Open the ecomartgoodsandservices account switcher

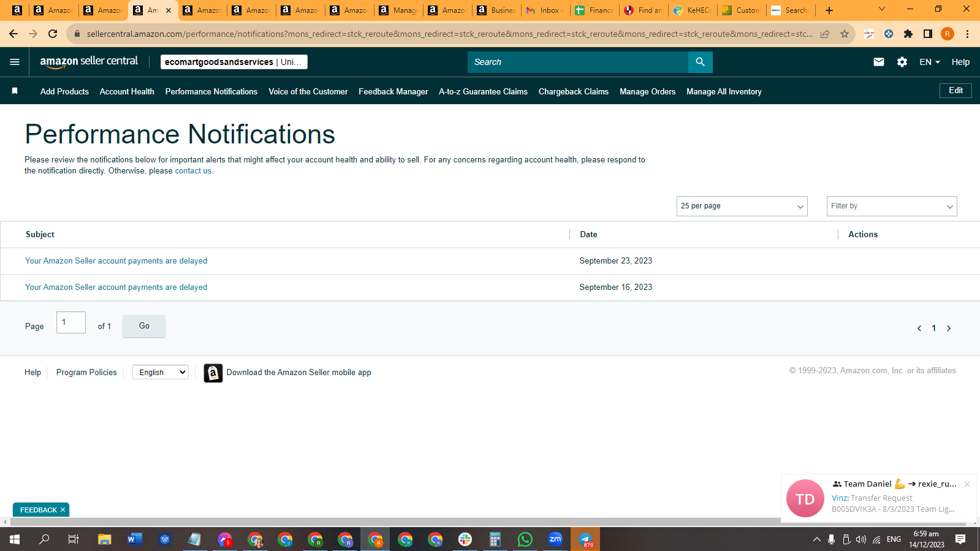coord(234,62)
